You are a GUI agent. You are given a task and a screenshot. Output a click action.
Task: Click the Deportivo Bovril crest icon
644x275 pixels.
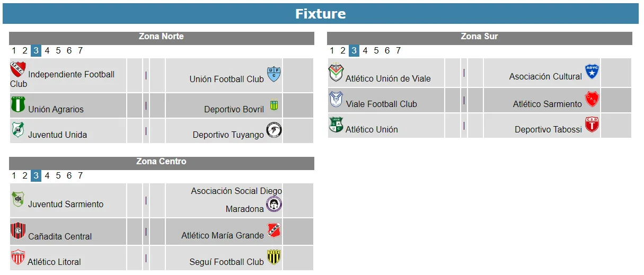(274, 105)
